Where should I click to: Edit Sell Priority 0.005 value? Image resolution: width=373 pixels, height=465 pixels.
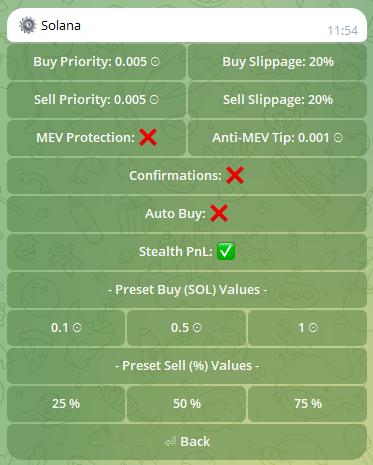pos(96,100)
